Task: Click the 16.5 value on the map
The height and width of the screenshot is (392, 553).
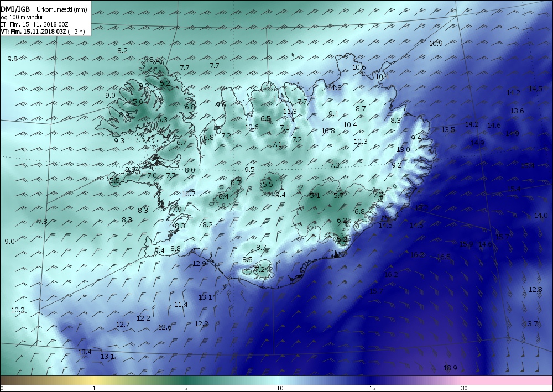Action: [444, 257]
